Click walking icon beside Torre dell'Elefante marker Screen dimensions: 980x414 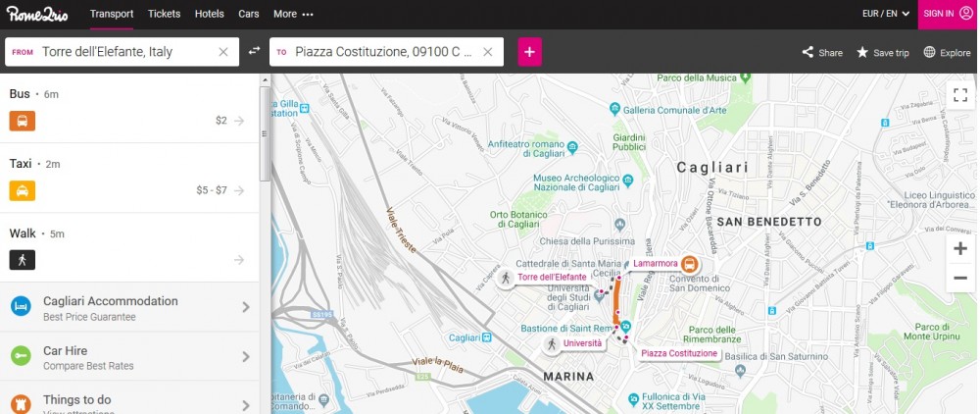click(x=506, y=277)
